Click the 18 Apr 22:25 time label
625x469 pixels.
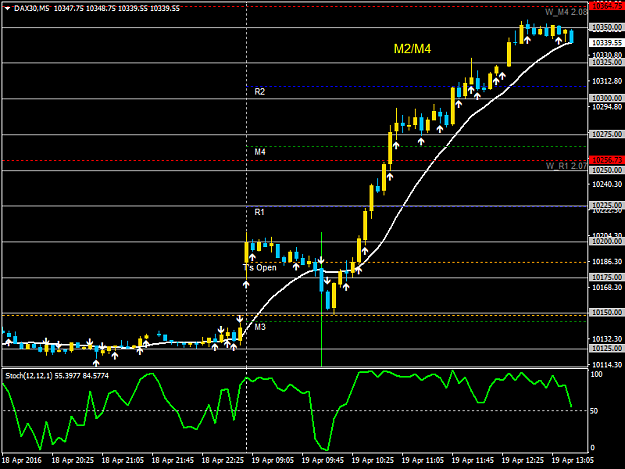(222, 460)
